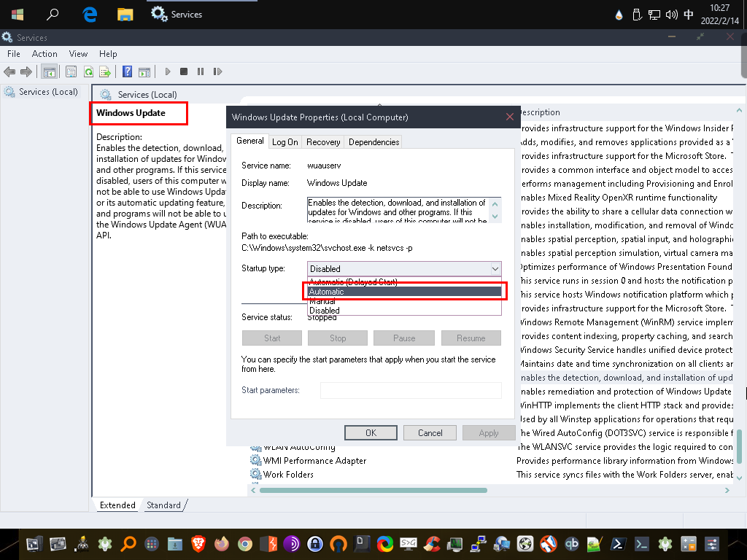Open the orange magnifier search dock icon
Viewport: 747px width, 560px height.
pyautogui.click(x=128, y=543)
